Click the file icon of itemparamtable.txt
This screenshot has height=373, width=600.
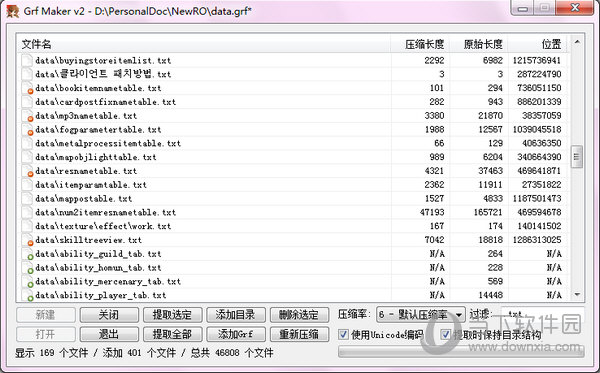click(x=27, y=185)
